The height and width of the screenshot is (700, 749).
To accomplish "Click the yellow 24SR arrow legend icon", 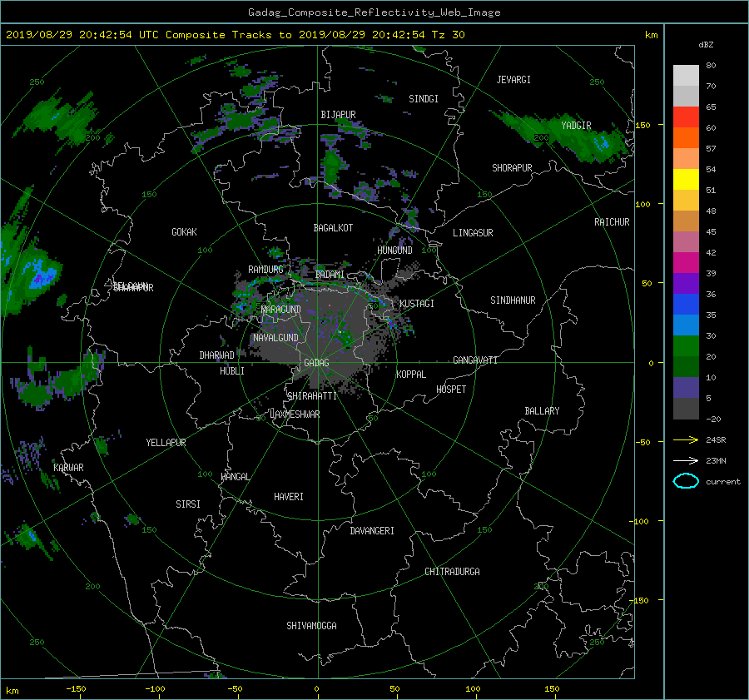I will [x=686, y=439].
